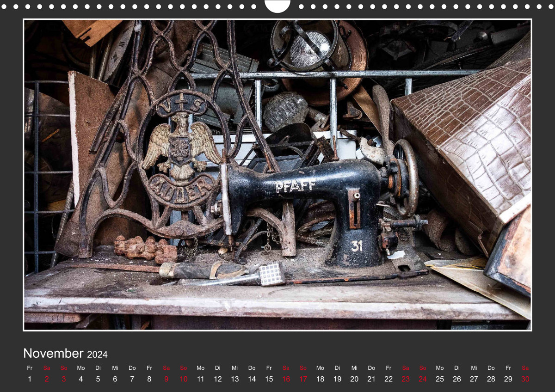Select red Sunday date 10

click(184, 379)
